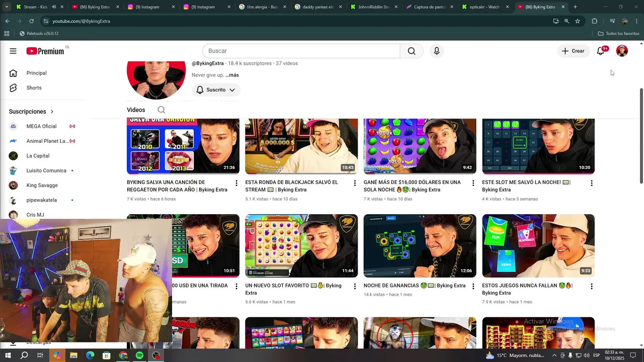
Task: Open Microsoft Edge from the taskbar
Action: (x=90, y=355)
